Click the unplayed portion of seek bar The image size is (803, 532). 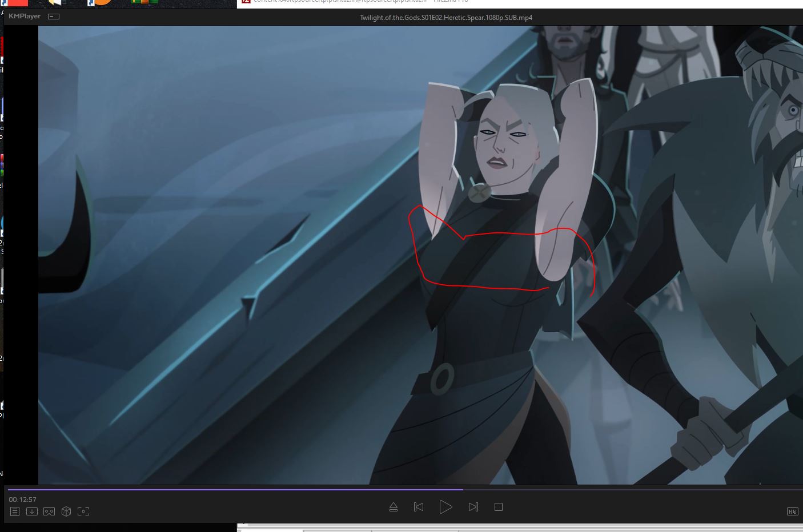[x=628, y=489]
